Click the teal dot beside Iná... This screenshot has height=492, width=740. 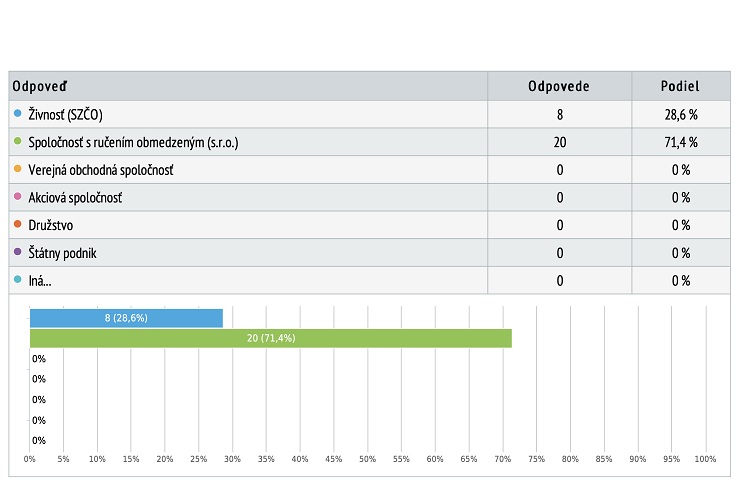(17, 279)
